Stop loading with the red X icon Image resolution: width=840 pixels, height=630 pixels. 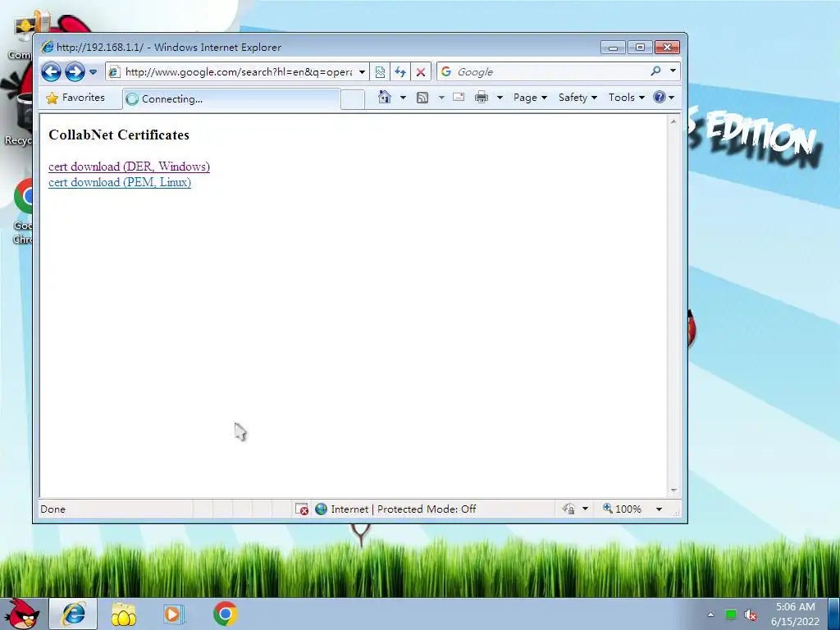tap(421, 72)
